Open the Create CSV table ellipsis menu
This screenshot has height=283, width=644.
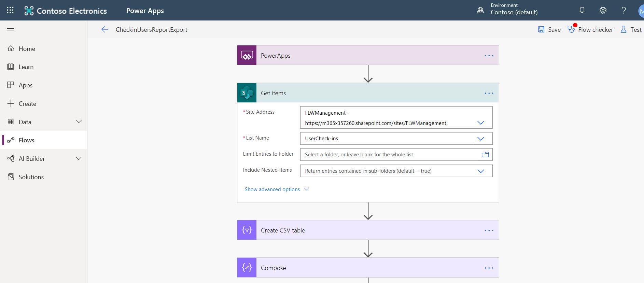489,230
